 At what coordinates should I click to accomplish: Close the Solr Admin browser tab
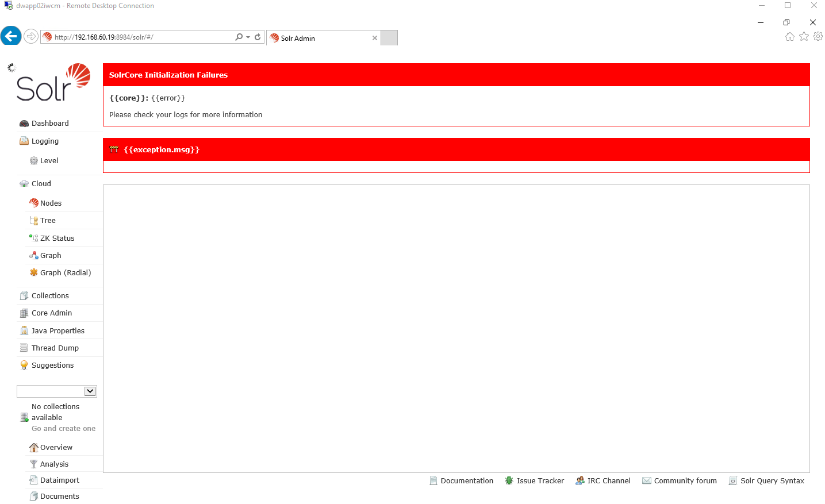tap(375, 38)
